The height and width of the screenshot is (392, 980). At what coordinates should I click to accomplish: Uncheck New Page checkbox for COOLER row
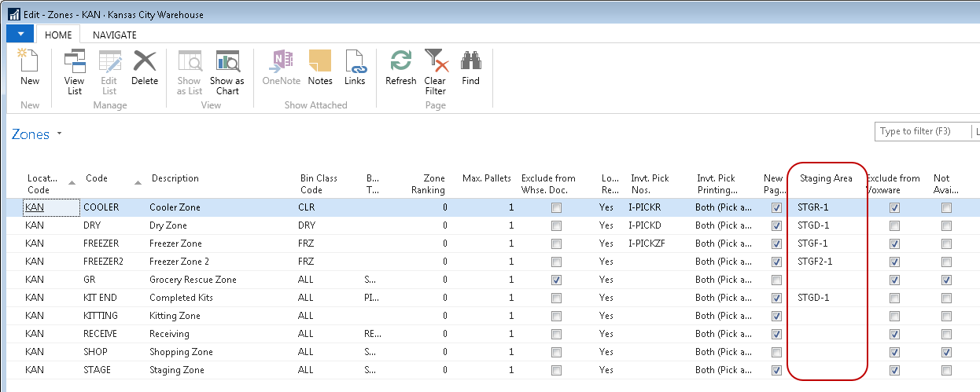[777, 208]
